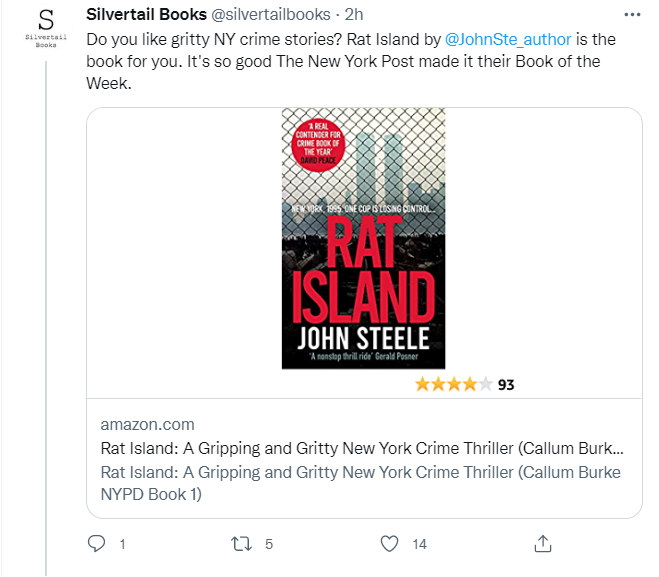Click the four-star rating stars
659x577 pixels.
coord(453,384)
